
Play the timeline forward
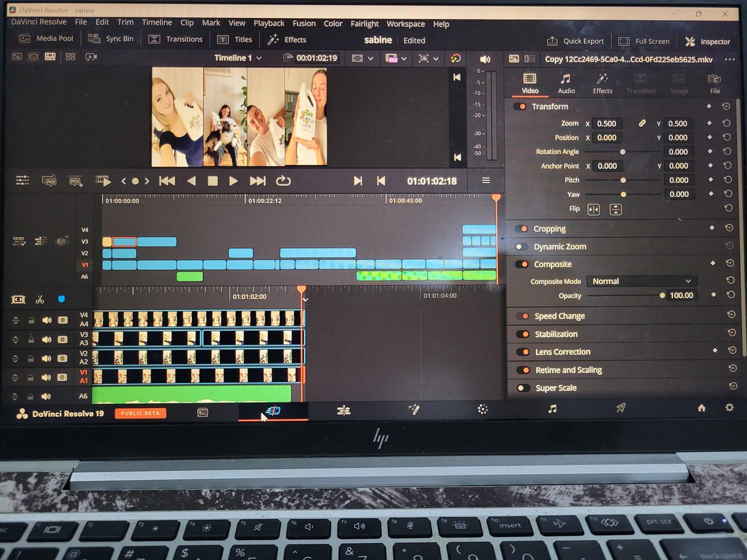coord(233,181)
